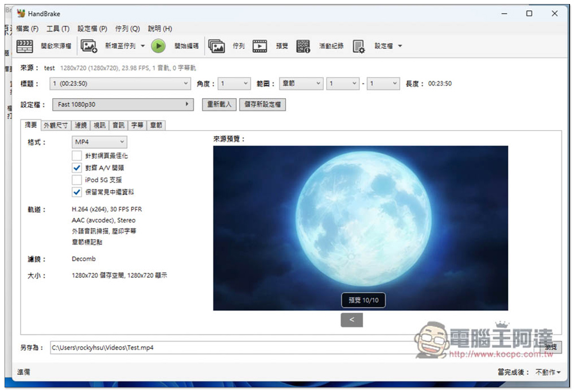Click the 預覽 10/10 preview counter
The image size is (574, 392).
[x=363, y=300]
